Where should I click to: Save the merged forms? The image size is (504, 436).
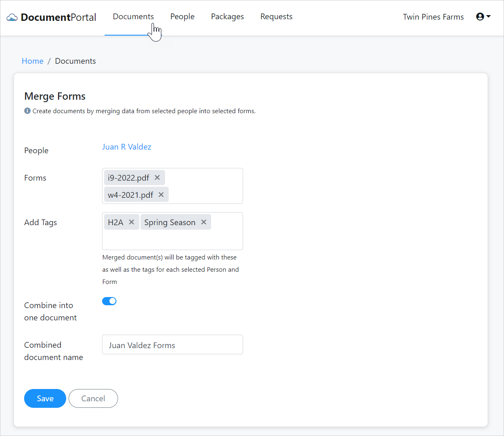[x=45, y=398]
